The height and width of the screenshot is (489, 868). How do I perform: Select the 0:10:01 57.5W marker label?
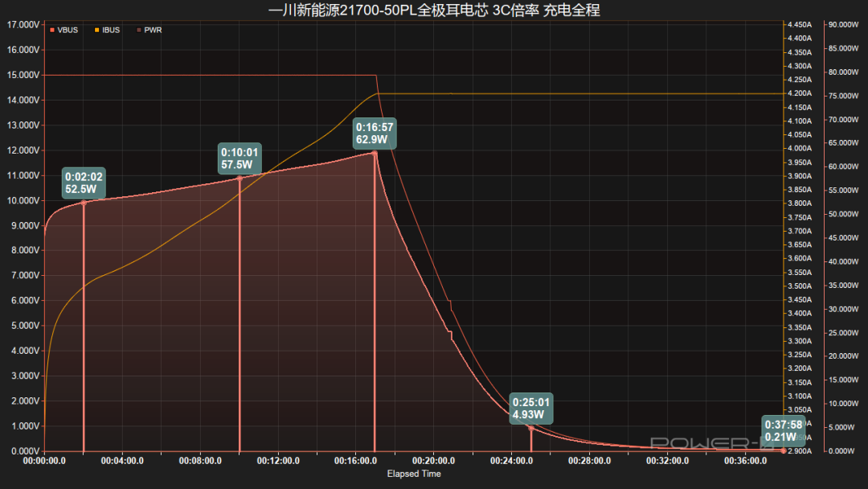(x=240, y=158)
